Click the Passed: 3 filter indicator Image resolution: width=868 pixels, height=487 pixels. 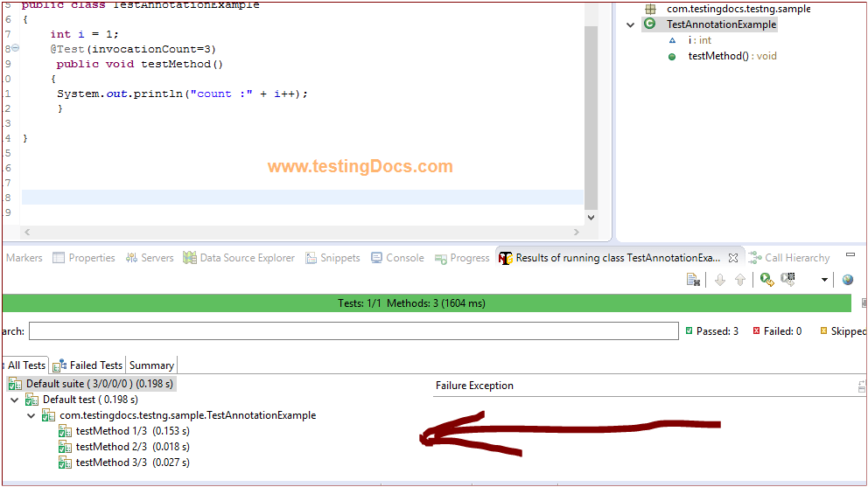[x=712, y=331]
